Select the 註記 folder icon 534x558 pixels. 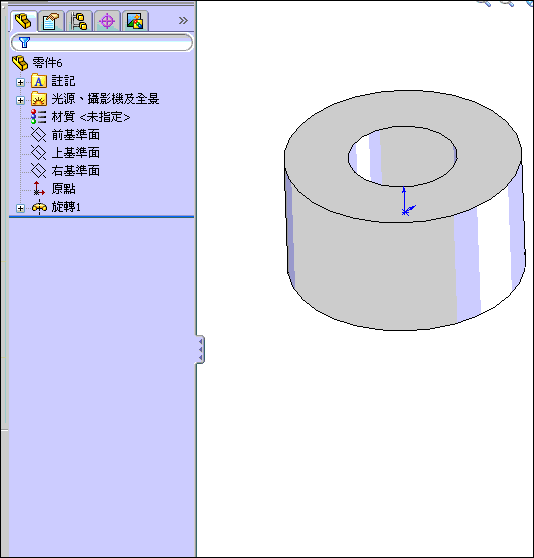[x=39, y=81]
